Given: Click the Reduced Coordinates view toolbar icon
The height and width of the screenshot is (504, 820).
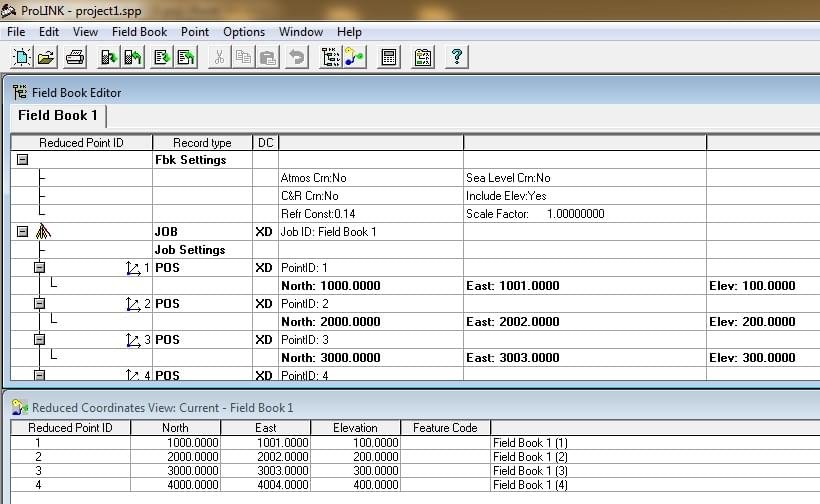Looking at the screenshot, I should (x=355, y=57).
